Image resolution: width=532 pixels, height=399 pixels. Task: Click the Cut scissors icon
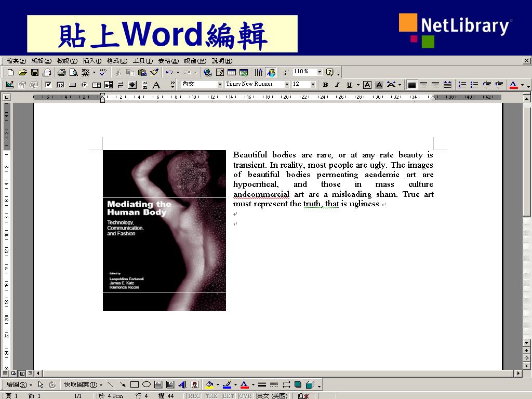coord(118,72)
